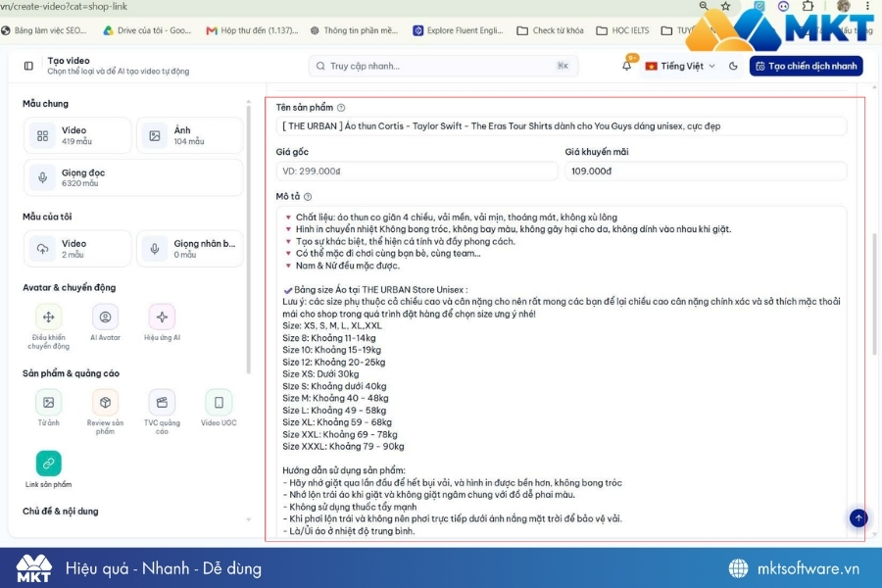The width and height of the screenshot is (882, 588).
Task: Click the user profile avatar in browser
Action: (843, 6)
